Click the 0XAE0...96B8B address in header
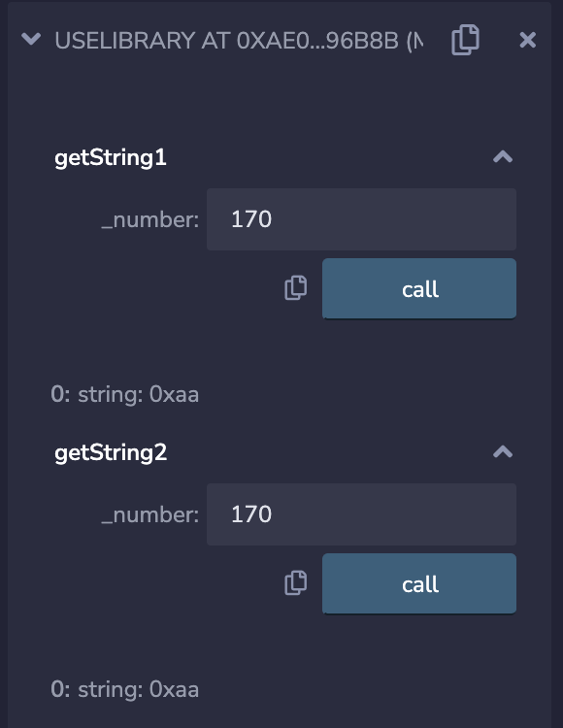Image resolution: width=563 pixels, height=728 pixels. click(317, 41)
